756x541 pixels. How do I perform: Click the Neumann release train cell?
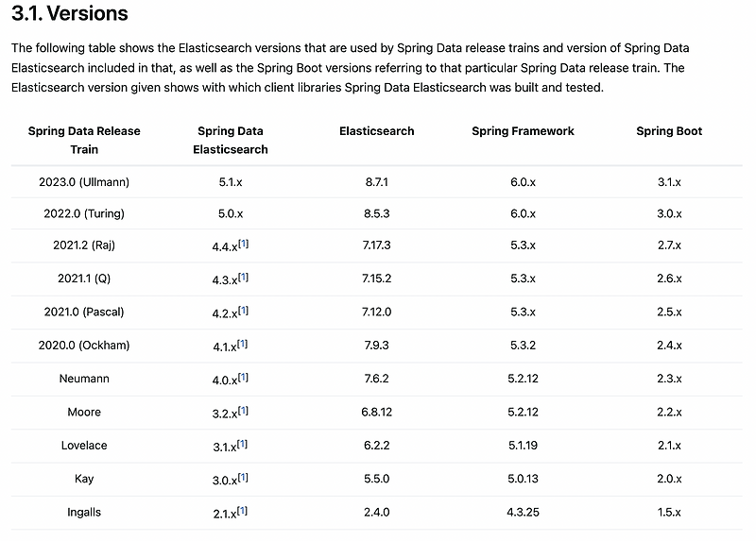(x=84, y=379)
